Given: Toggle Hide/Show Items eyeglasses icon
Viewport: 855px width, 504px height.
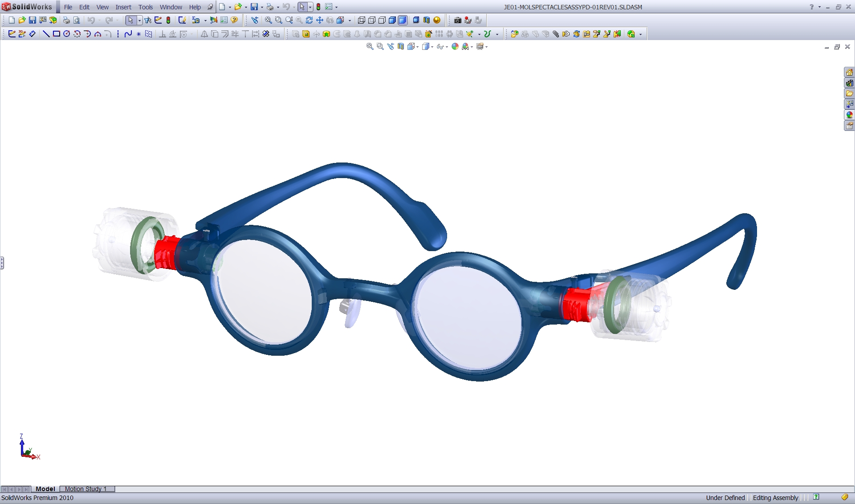Looking at the screenshot, I should click(x=440, y=46).
